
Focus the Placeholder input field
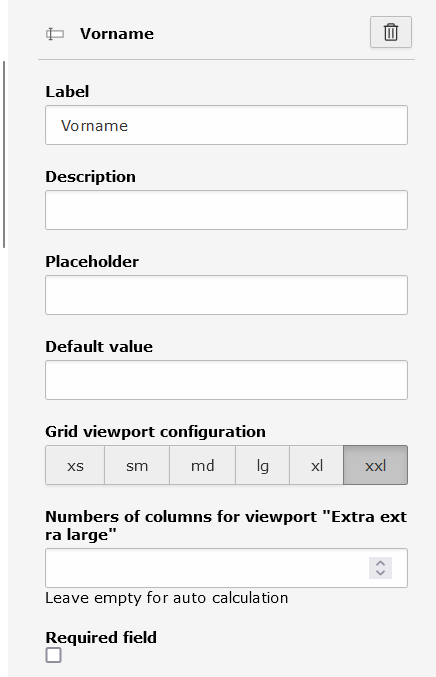pyautogui.click(x=226, y=295)
